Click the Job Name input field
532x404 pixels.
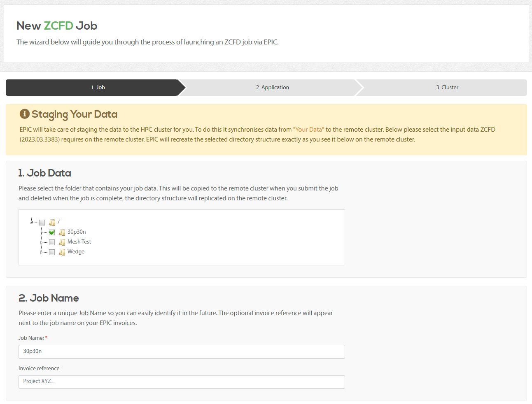(182, 352)
